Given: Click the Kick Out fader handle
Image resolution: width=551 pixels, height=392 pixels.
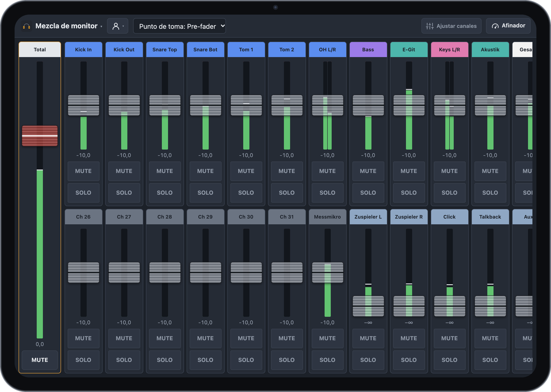Looking at the screenshot, I should click(124, 105).
